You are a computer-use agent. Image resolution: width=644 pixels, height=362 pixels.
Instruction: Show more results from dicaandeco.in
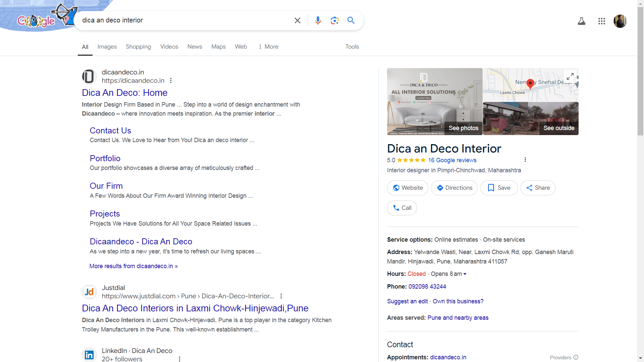tap(133, 266)
